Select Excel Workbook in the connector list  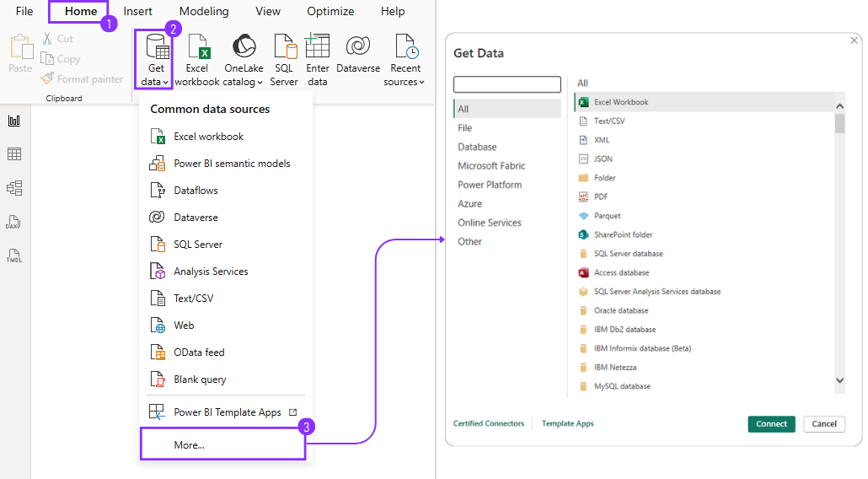[x=705, y=102]
